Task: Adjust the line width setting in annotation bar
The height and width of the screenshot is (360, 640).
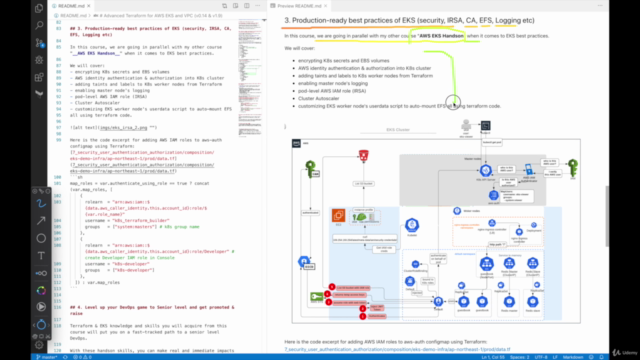Action: [x=41, y=273]
